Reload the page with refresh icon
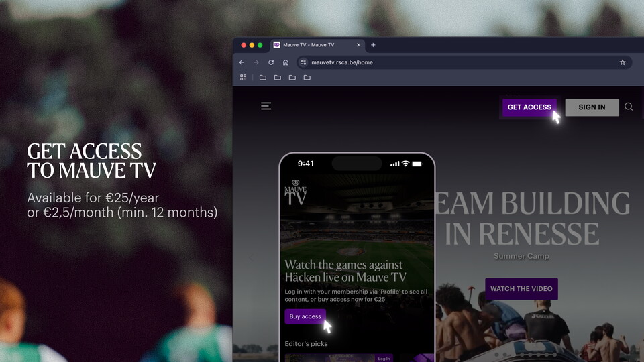This screenshot has height=362, width=644. tap(271, 62)
